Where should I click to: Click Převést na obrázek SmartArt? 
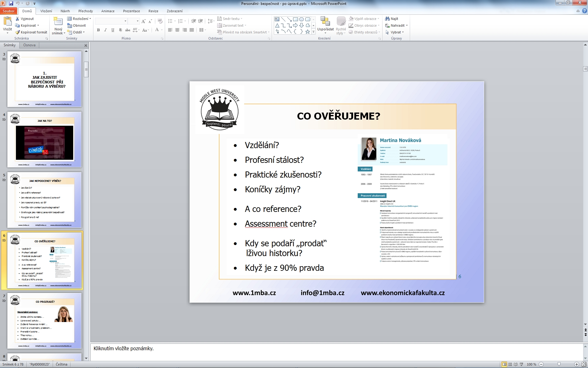click(x=243, y=32)
